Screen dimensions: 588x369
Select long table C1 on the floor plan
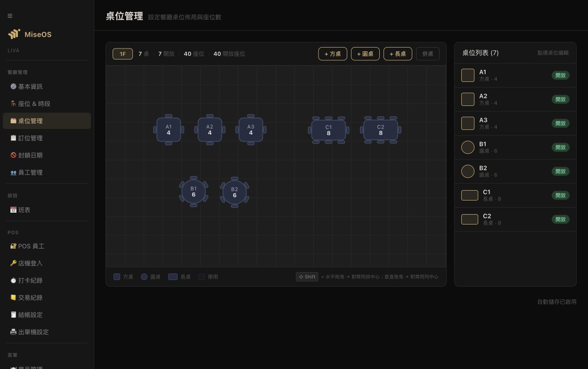coord(328,130)
